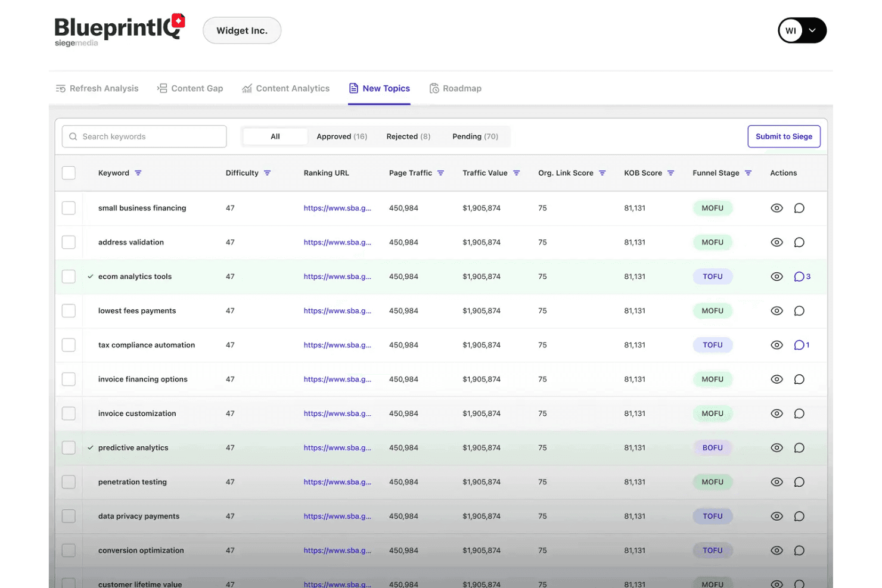Screen dimensions: 882x588
Task: Focus the Search keywords field
Action: (144, 136)
